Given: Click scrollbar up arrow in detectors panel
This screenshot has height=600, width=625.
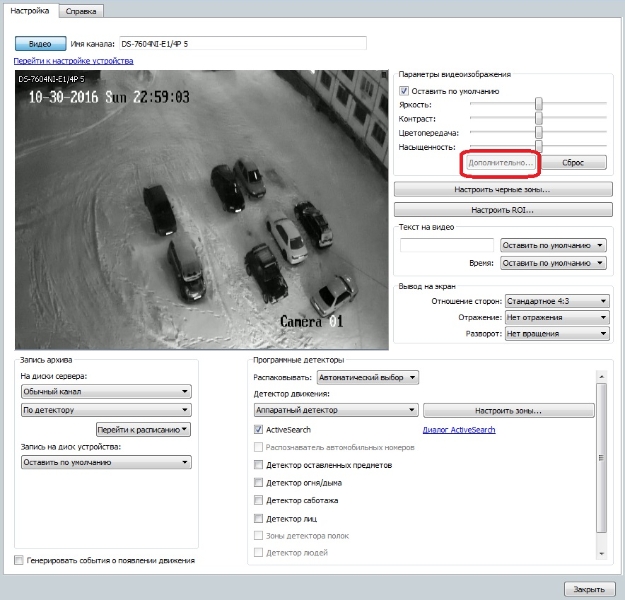Looking at the screenshot, I should pyautogui.click(x=601, y=376).
